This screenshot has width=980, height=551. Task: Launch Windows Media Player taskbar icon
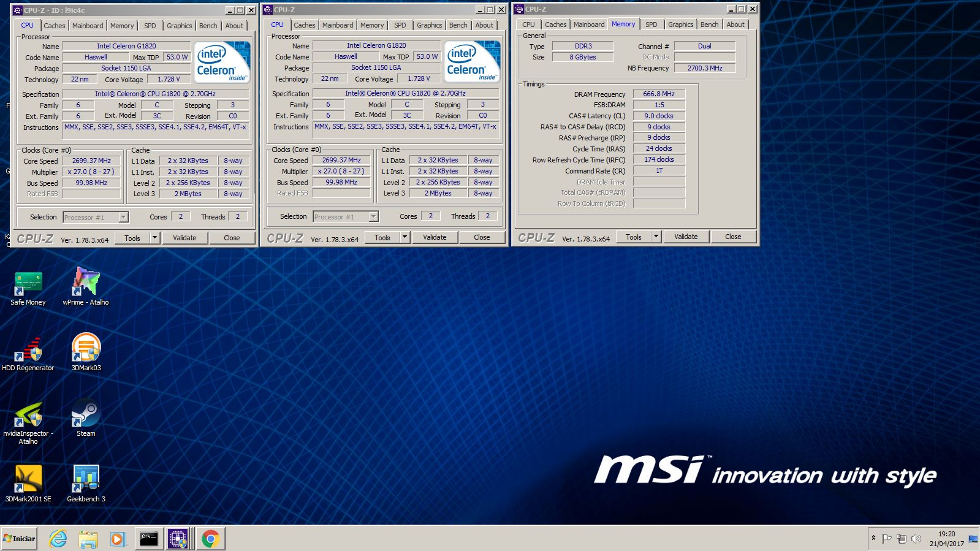coord(118,539)
